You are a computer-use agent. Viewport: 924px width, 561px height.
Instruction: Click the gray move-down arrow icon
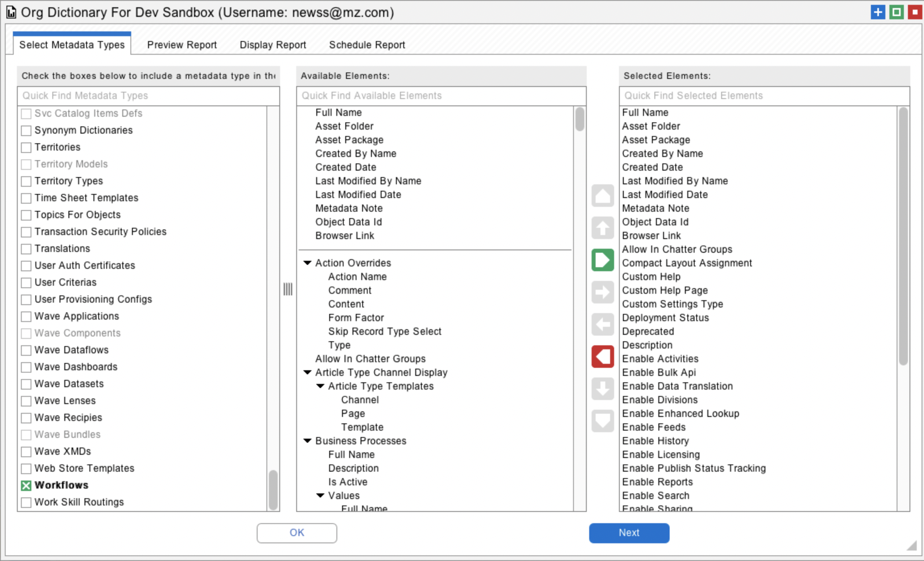[602, 389]
